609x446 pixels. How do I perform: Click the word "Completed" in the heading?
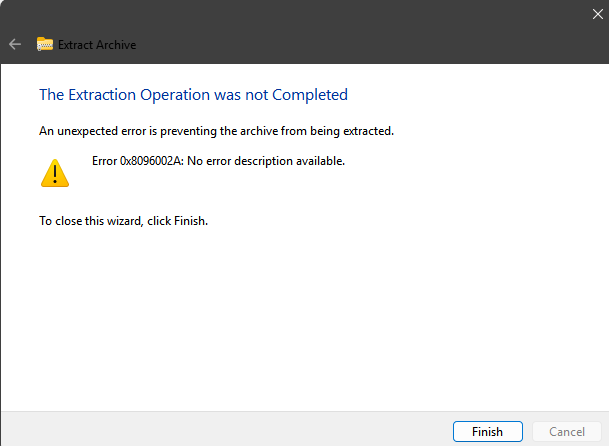tap(312, 95)
